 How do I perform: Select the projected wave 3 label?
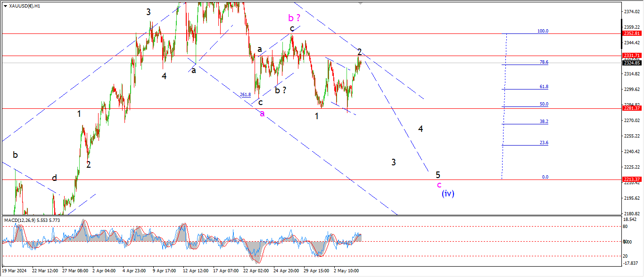393,163
